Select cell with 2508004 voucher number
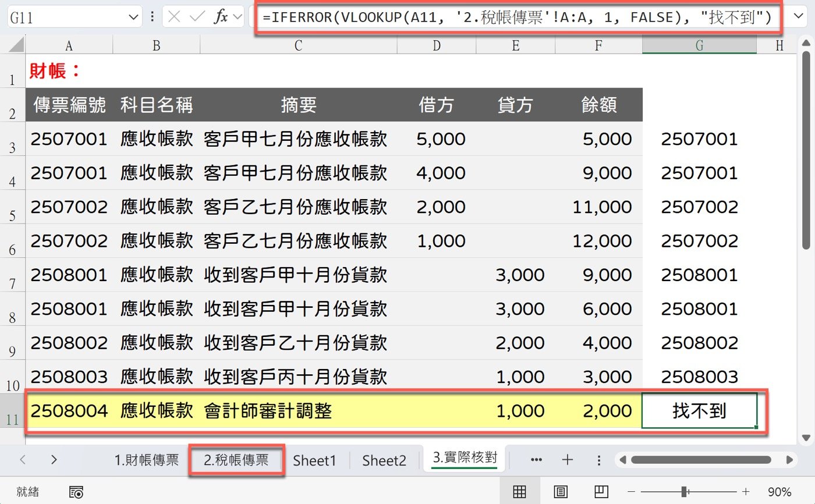The image size is (815, 504). (x=69, y=411)
